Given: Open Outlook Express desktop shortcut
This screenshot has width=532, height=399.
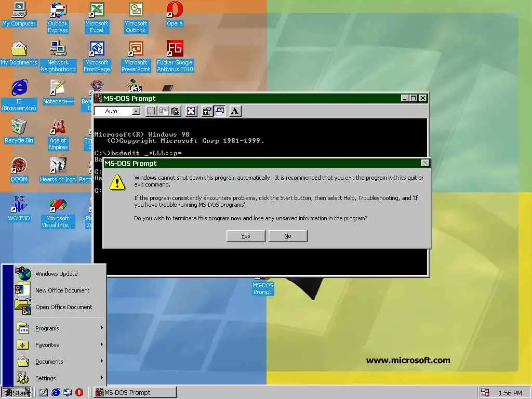Looking at the screenshot, I should pyautogui.click(x=58, y=18).
